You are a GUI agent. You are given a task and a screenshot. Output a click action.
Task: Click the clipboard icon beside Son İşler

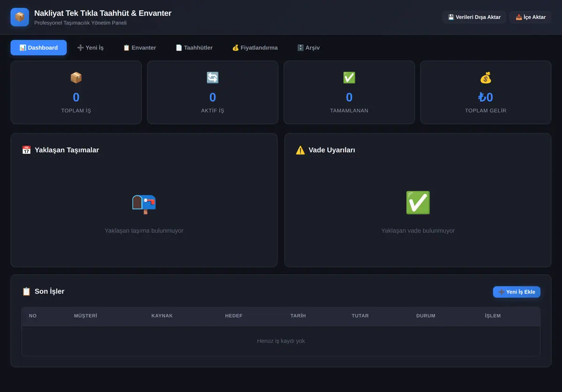(x=26, y=291)
